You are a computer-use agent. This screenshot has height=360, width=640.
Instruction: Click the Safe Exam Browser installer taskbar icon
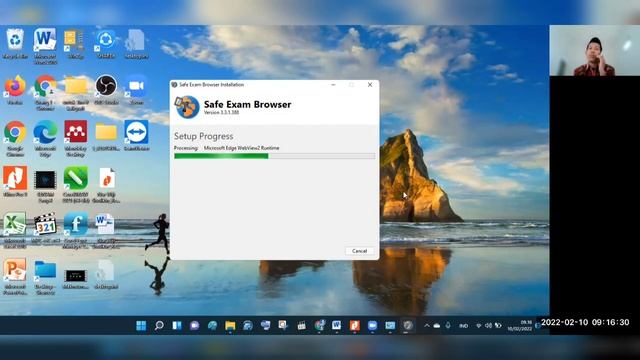coord(408,325)
